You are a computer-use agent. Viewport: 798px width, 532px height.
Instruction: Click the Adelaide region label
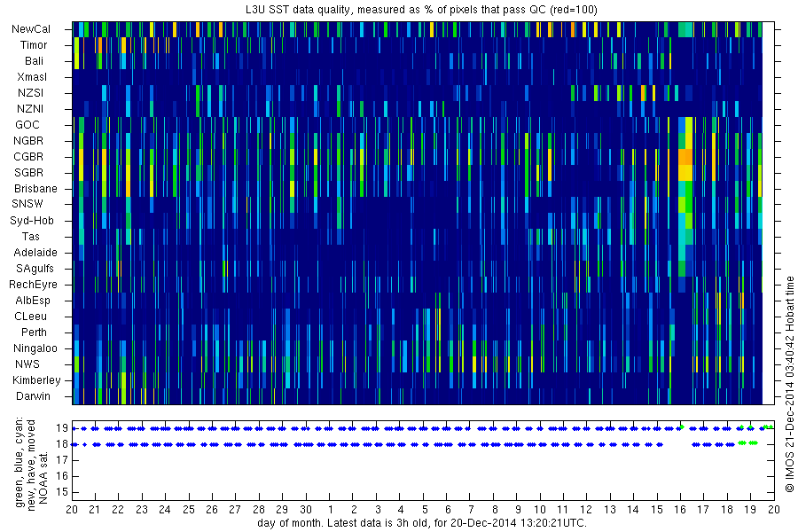(35, 253)
